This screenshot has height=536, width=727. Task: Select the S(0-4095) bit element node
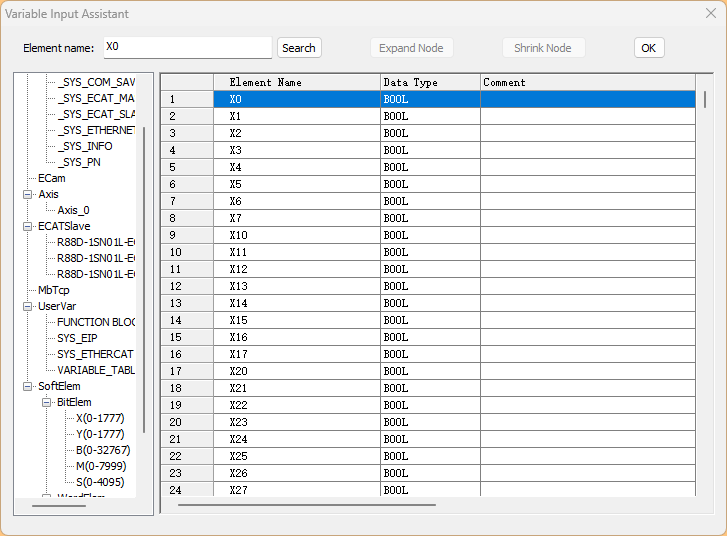coord(100,482)
